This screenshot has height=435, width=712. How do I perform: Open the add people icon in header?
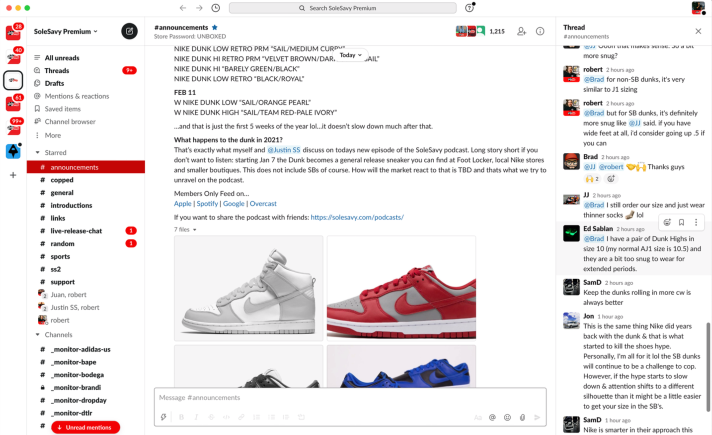(x=521, y=32)
